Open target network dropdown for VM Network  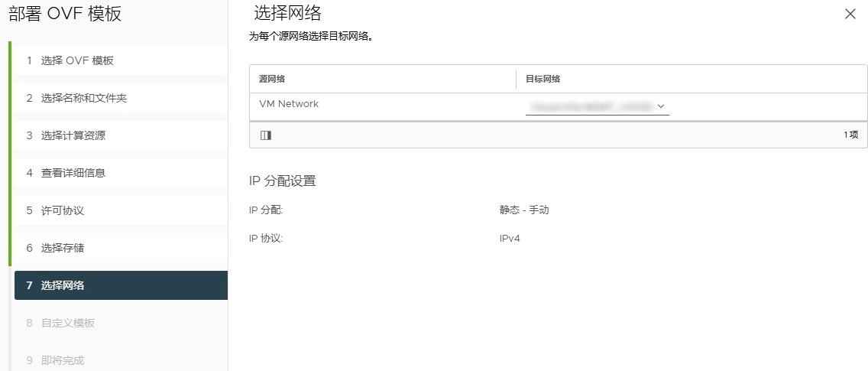click(x=596, y=106)
